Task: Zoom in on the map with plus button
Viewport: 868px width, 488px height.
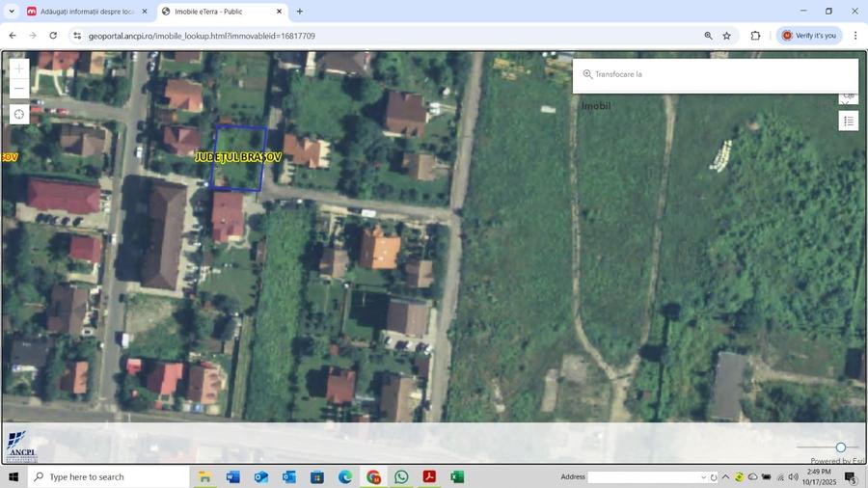Action: point(19,68)
